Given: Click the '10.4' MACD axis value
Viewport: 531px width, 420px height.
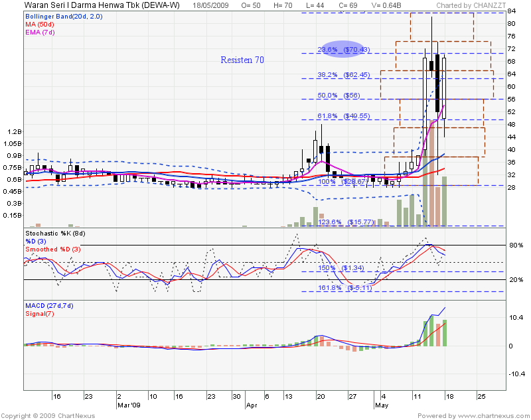Looking at the screenshot, I should coord(516,317).
